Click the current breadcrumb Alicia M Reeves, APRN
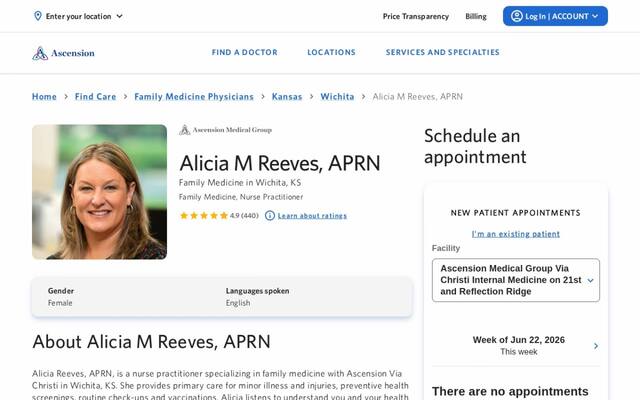 tap(418, 97)
